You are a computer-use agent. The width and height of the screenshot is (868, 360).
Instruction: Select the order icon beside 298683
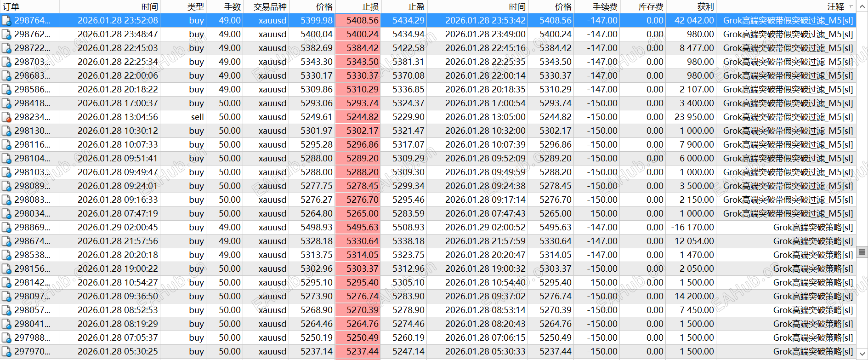6,76
